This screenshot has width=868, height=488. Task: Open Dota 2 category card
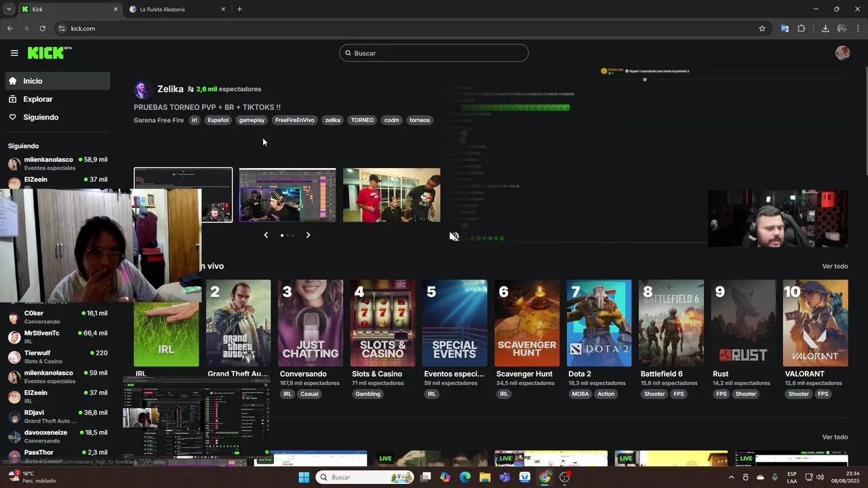(599, 323)
